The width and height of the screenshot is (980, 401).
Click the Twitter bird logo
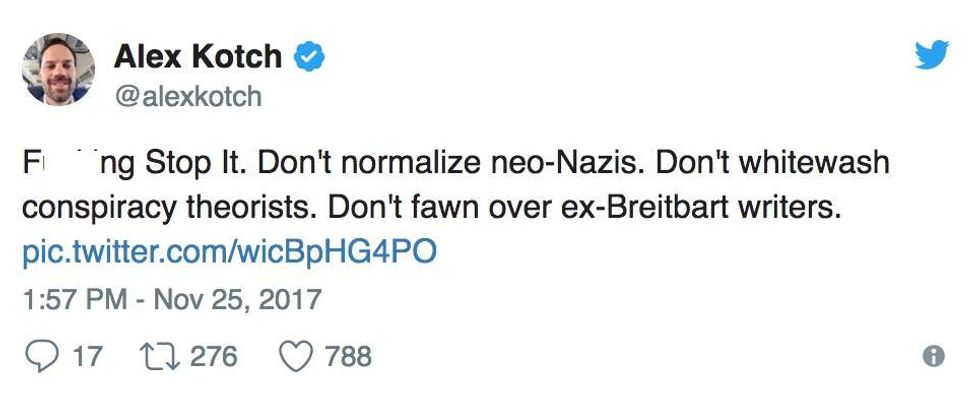pos(932,54)
